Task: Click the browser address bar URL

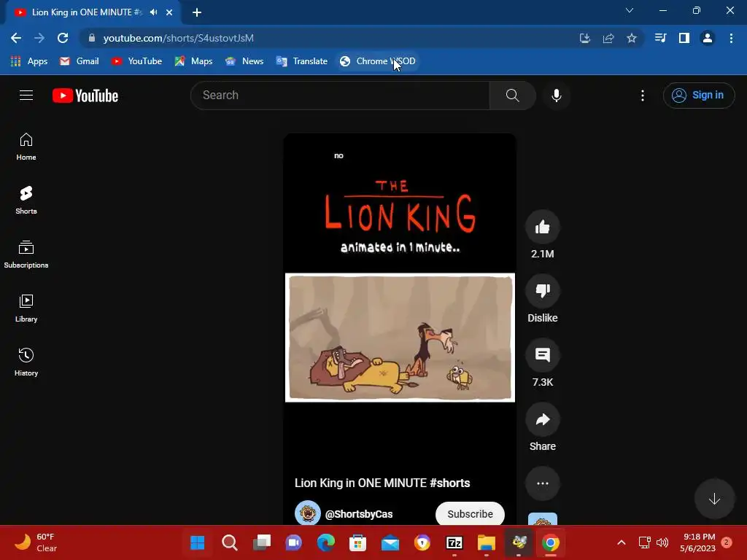Action: point(179,38)
